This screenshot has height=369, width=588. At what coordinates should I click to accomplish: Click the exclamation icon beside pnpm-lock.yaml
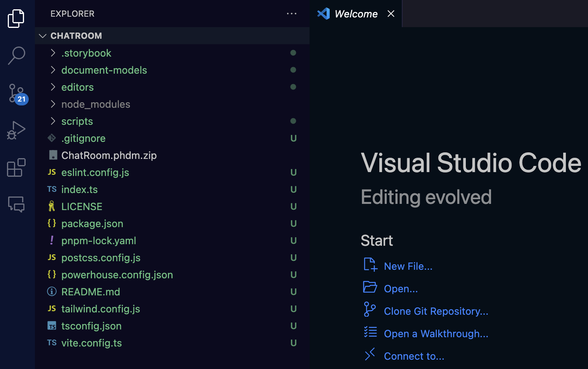52,240
